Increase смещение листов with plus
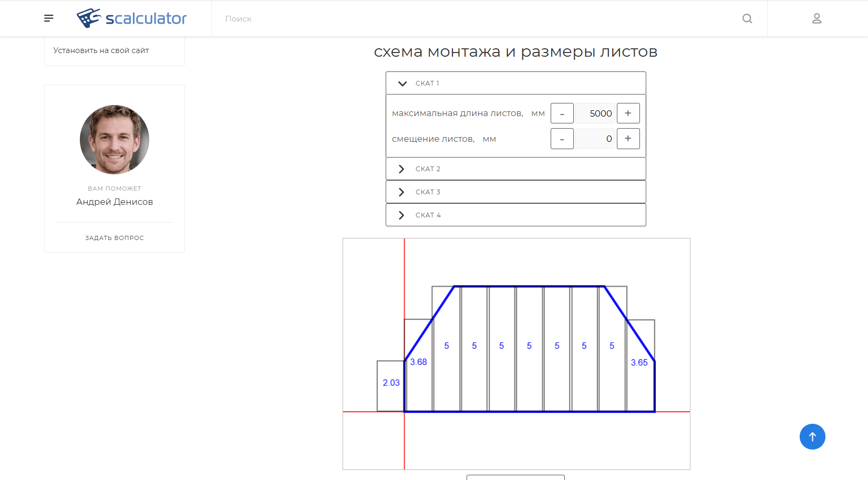The image size is (868, 480). [628, 139]
